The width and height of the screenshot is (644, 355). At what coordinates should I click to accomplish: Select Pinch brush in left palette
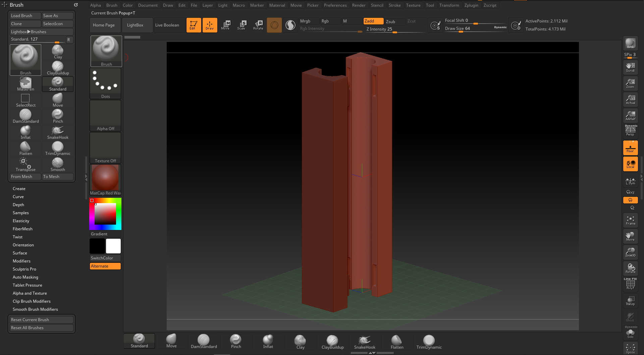point(58,116)
